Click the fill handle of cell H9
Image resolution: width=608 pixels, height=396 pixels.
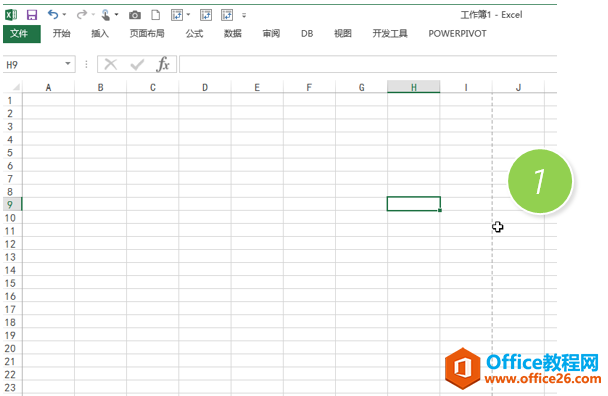440,210
